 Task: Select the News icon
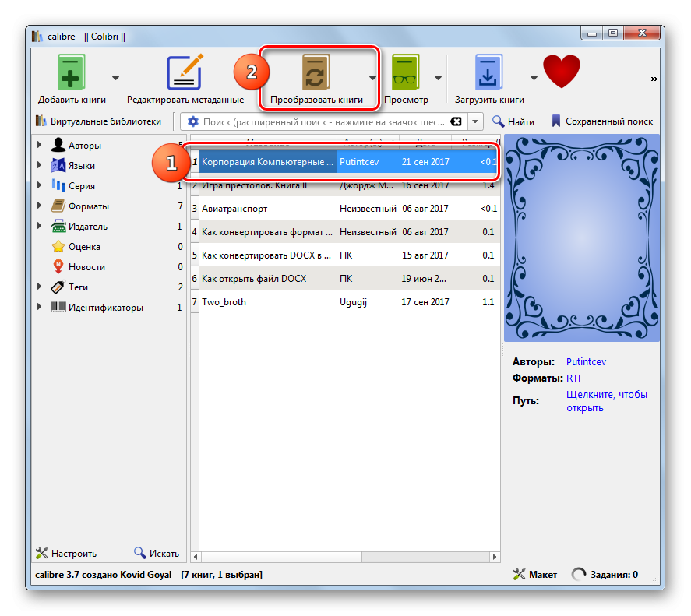(58, 266)
